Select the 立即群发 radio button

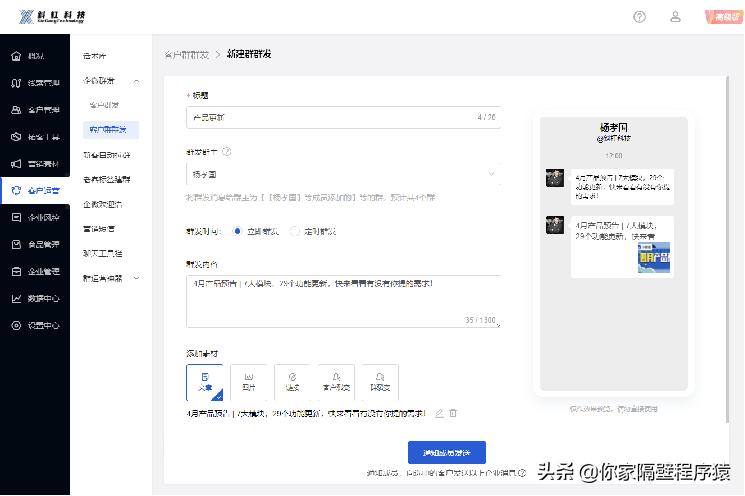[x=238, y=231]
